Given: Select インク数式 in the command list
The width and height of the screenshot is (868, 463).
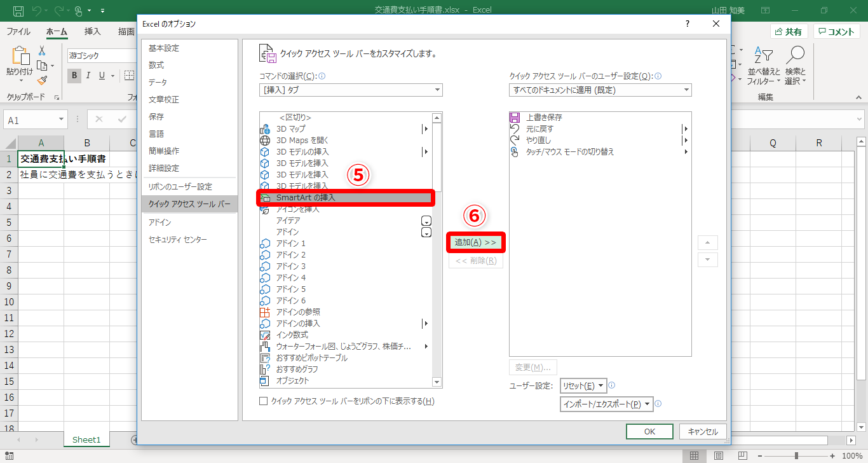Looking at the screenshot, I should (x=346, y=335).
